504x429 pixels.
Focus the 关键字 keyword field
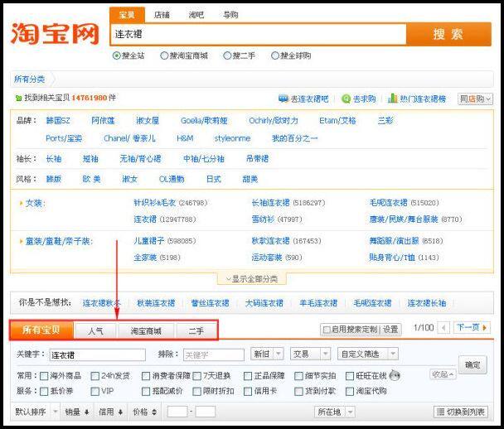97,355
